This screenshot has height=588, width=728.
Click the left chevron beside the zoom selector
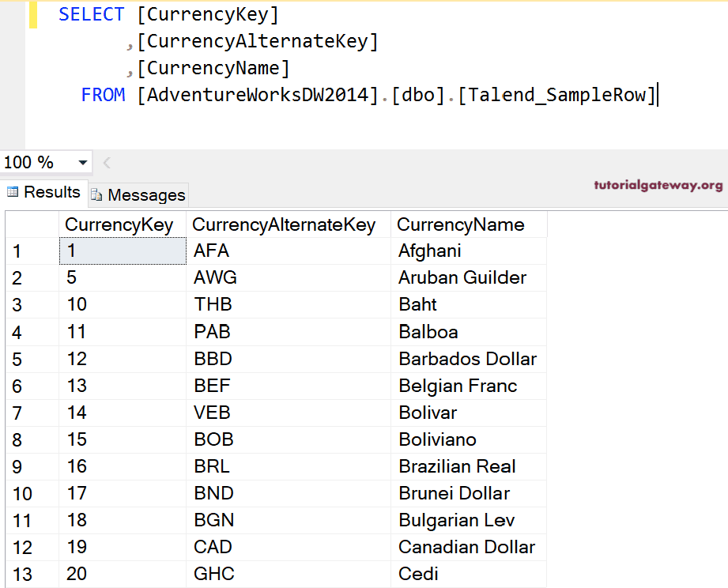106,162
